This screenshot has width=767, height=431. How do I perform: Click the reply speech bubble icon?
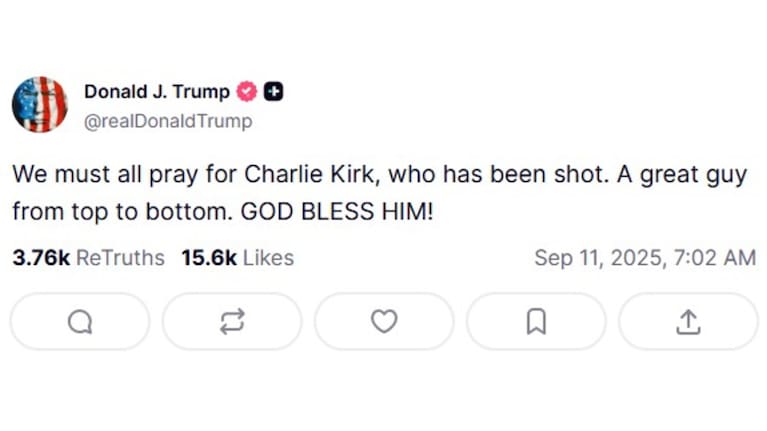click(x=80, y=321)
